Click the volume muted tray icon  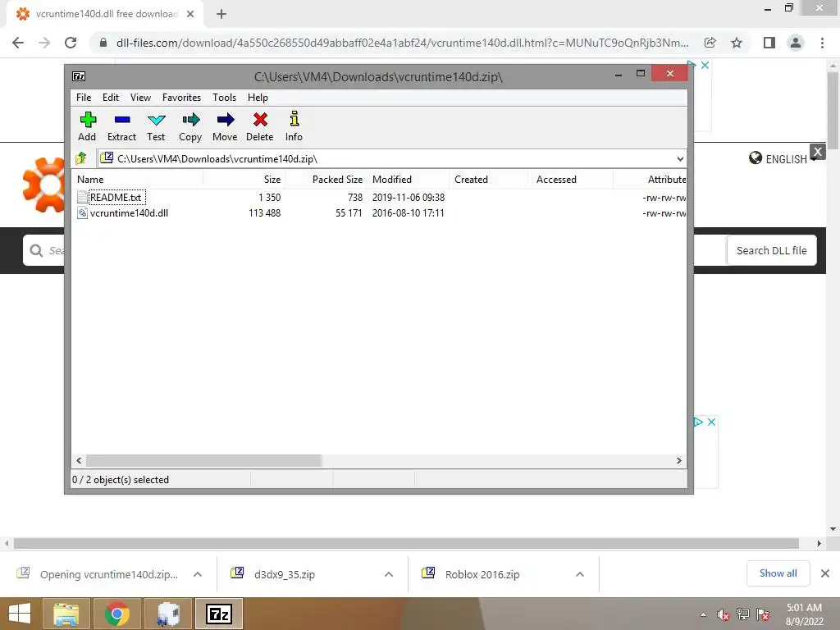tap(724, 615)
